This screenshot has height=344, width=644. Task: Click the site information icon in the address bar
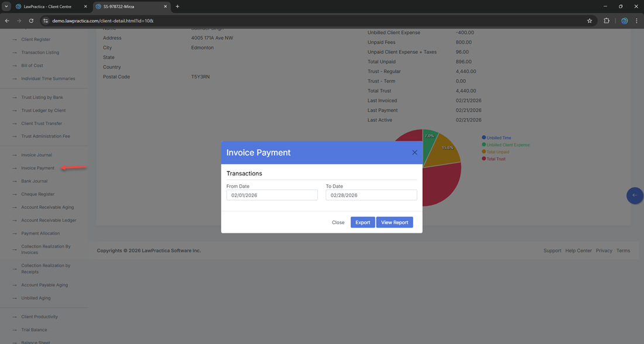click(46, 20)
